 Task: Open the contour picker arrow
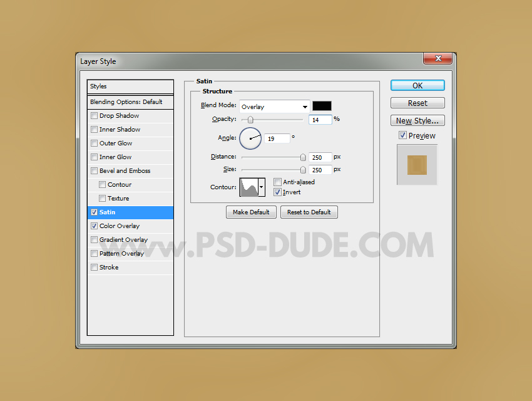261,187
